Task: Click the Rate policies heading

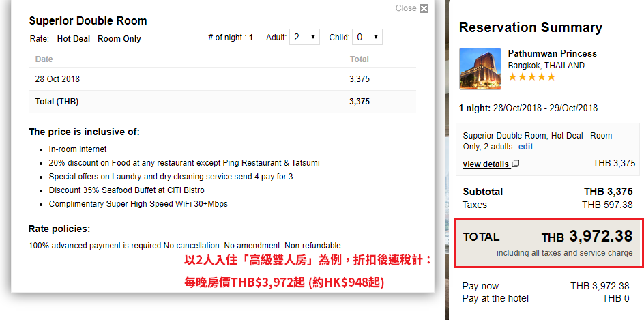Action: pyautogui.click(x=59, y=229)
